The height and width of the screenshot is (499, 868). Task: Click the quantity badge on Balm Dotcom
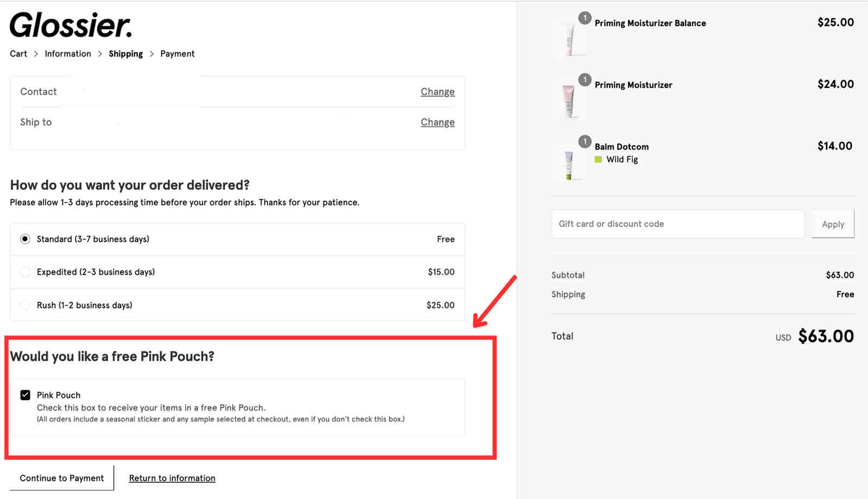point(585,142)
